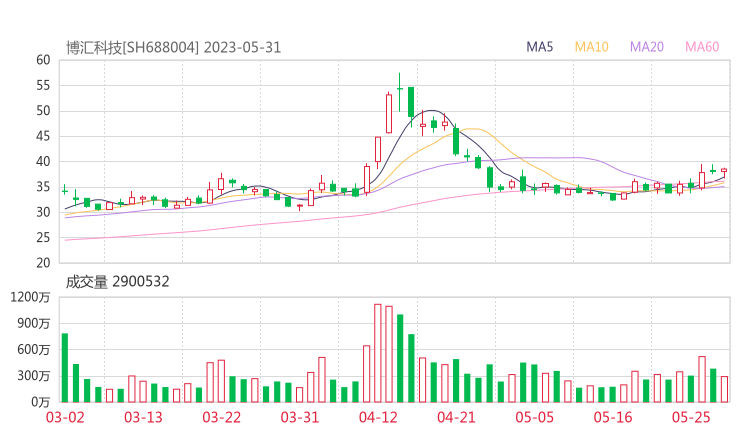Click the tallest red volume bar near 04-12
The width and height of the screenshot is (740, 440).
point(378,353)
